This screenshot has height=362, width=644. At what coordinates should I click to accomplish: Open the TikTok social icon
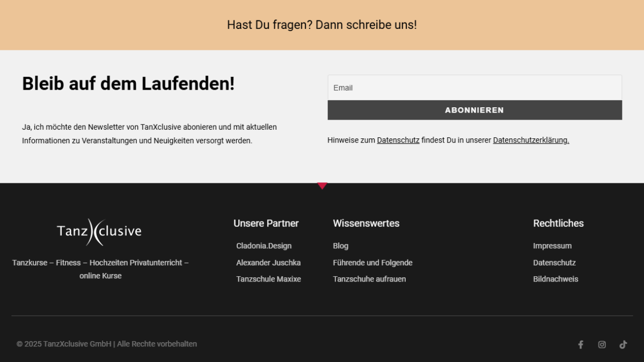(x=623, y=345)
